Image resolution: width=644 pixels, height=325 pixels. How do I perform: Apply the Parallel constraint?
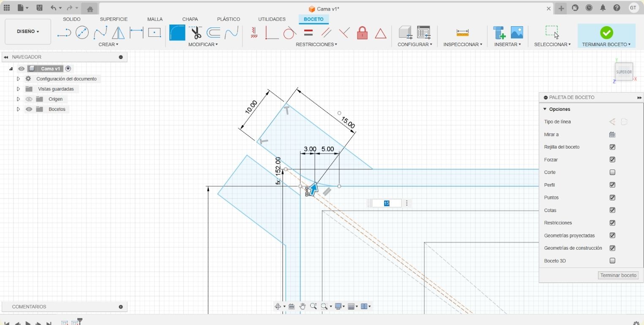(326, 33)
